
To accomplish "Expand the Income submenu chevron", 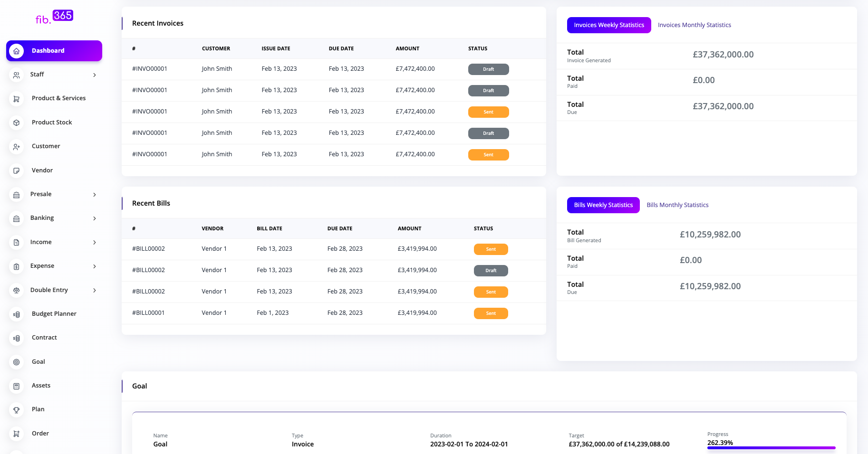I will [x=95, y=242].
